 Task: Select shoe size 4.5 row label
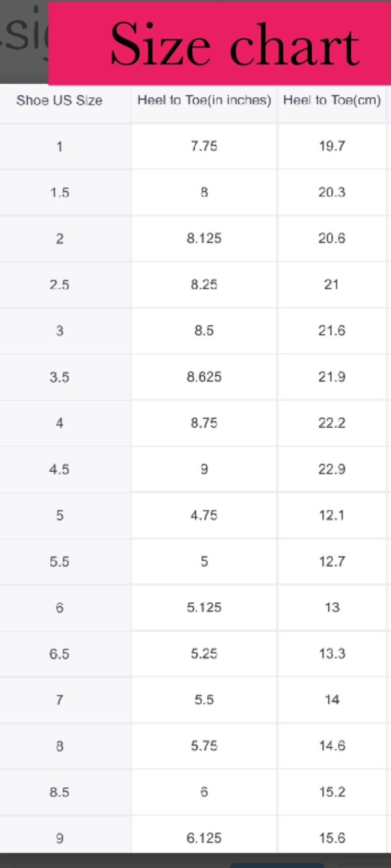pyautogui.click(x=60, y=470)
